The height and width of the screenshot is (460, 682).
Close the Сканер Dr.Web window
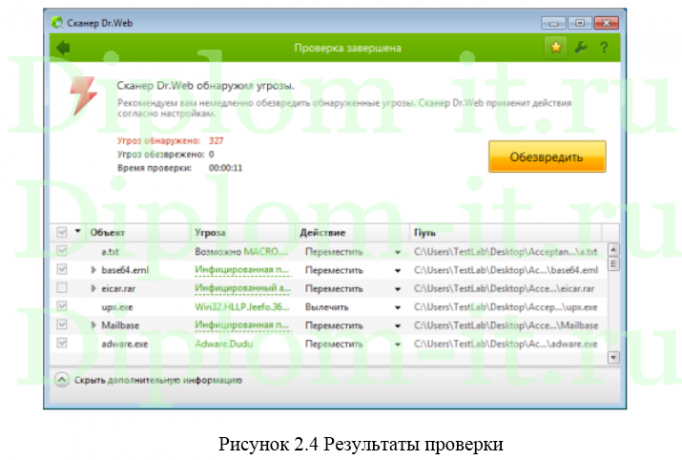tap(606, 23)
